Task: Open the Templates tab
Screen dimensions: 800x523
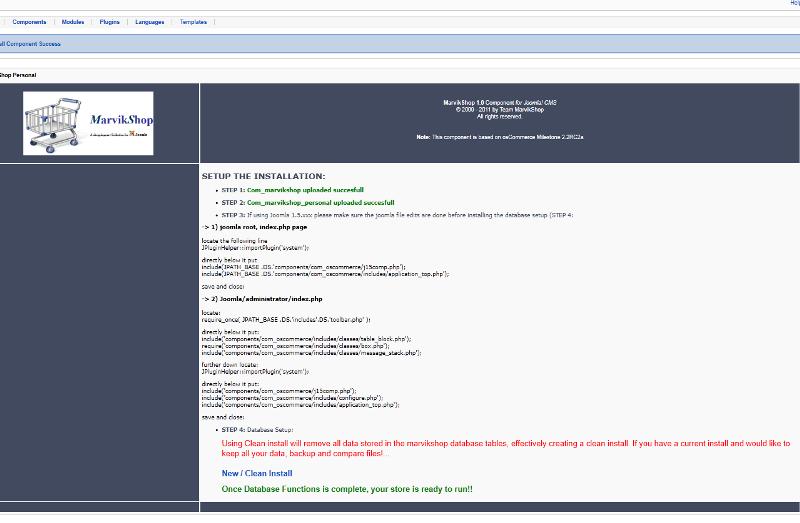Action: 193,22
